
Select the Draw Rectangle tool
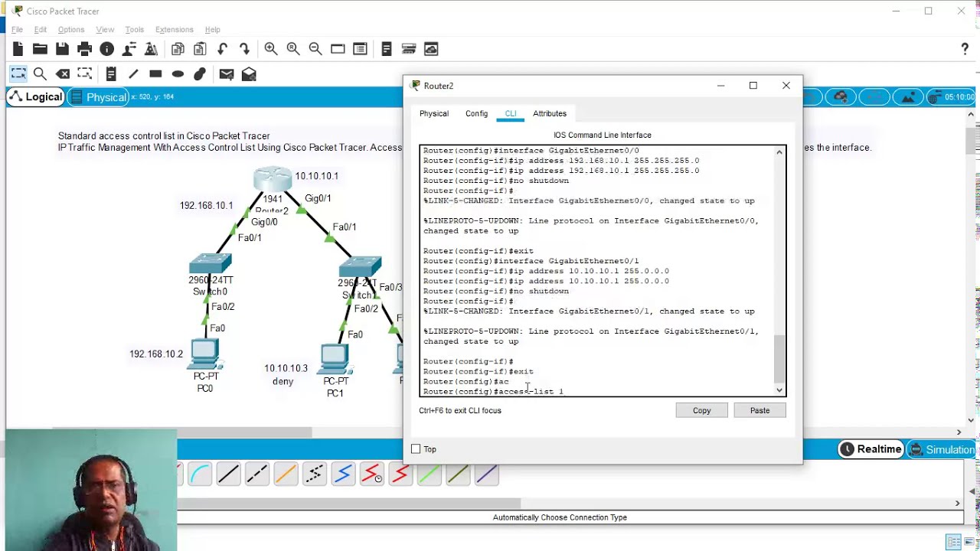pyautogui.click(x=155, y=74)
